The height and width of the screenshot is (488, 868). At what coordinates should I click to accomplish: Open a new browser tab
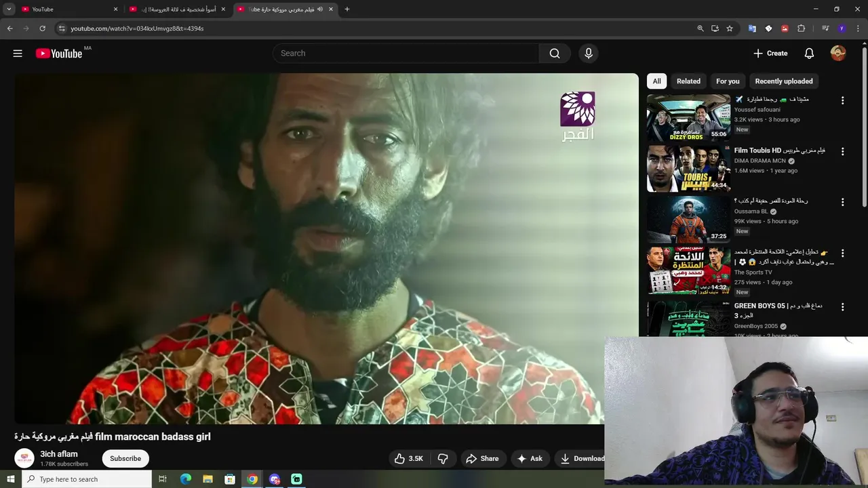click(x=347, y=9)
